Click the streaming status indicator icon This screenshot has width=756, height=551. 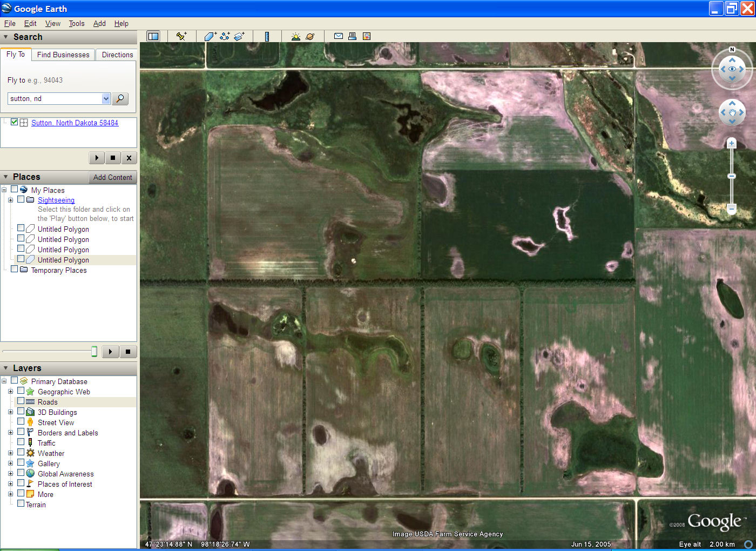748,544
